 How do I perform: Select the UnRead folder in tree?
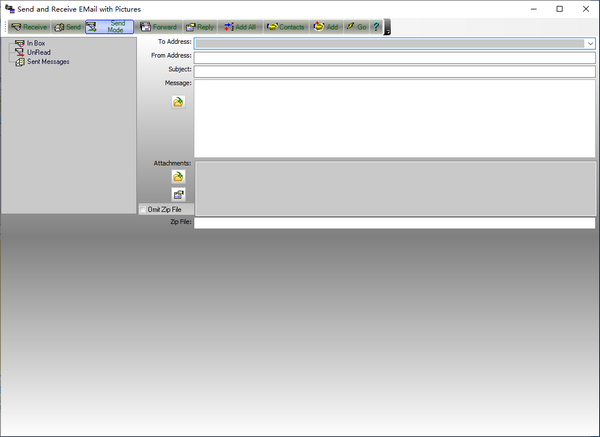36,52
